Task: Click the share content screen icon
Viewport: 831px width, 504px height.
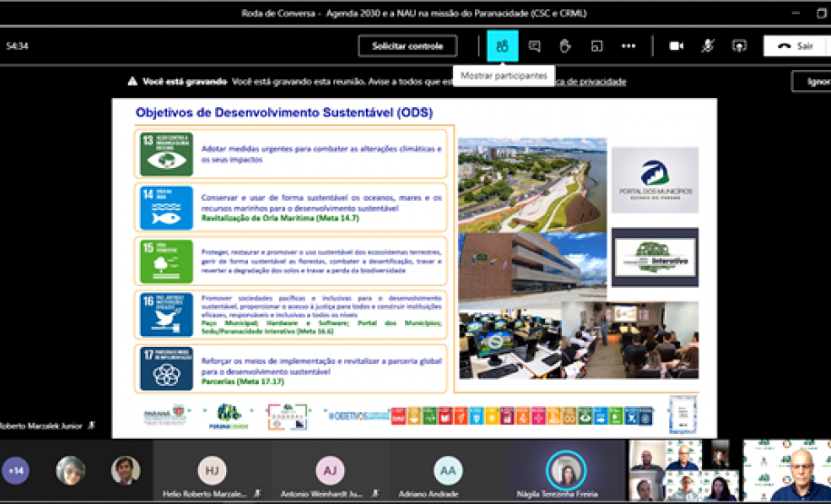Action: pyautogui.click(x=739, y=46)
